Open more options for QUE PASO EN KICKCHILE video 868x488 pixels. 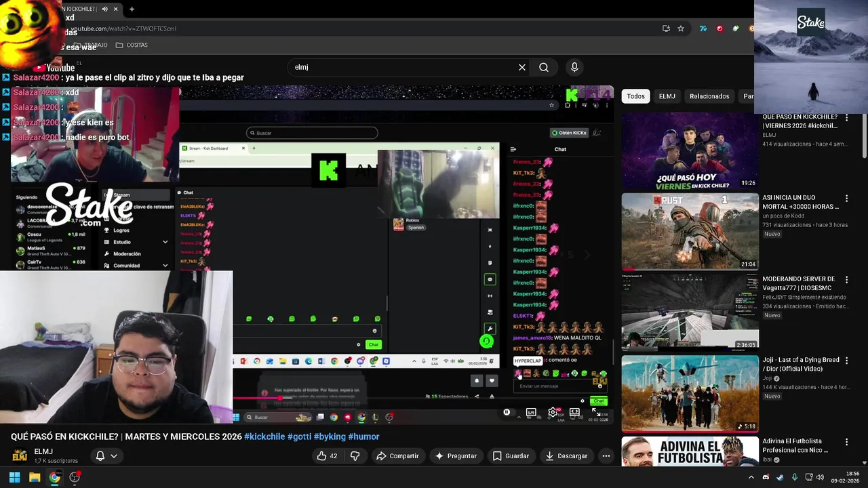(x=846, y=117)
